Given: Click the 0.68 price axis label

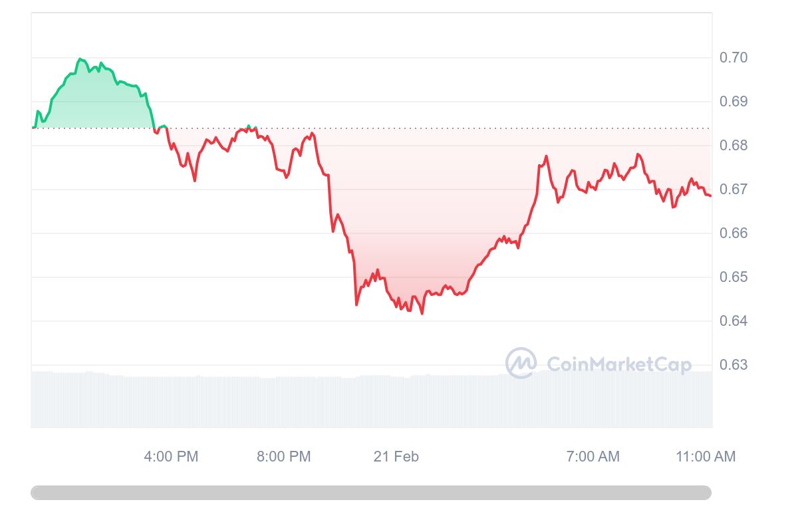Looking at the screenshot, I should point(733,146).
